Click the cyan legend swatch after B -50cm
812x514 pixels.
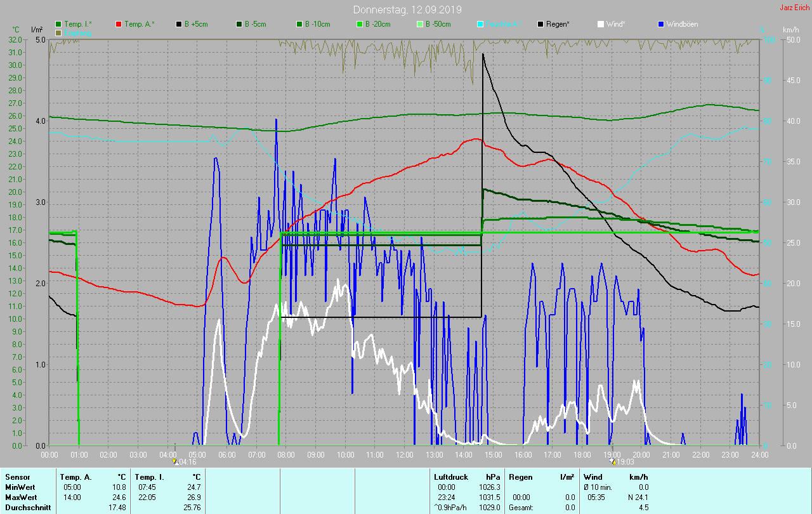480,24
